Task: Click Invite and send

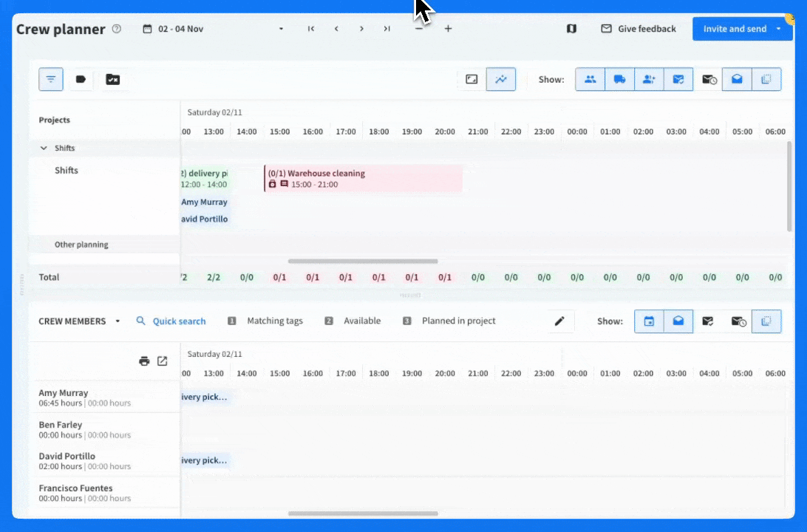Action: (735, 29)
